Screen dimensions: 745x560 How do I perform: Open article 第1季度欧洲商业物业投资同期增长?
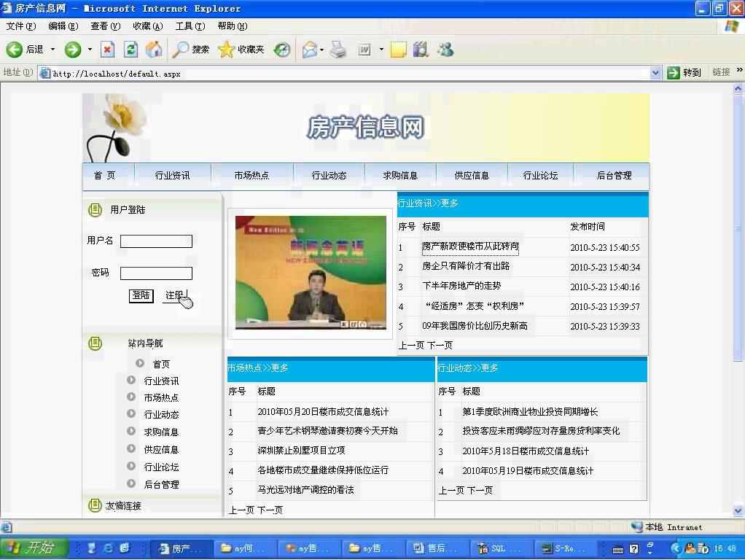(x=530, y=412)
